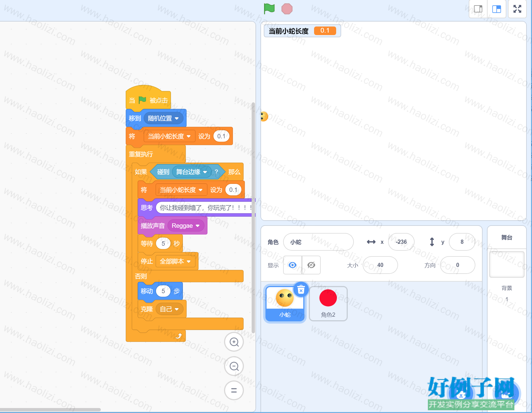Viewport: 532px width, 413px height.
Task: Open the Reggae sound dropdown
Action: [186, 226]
